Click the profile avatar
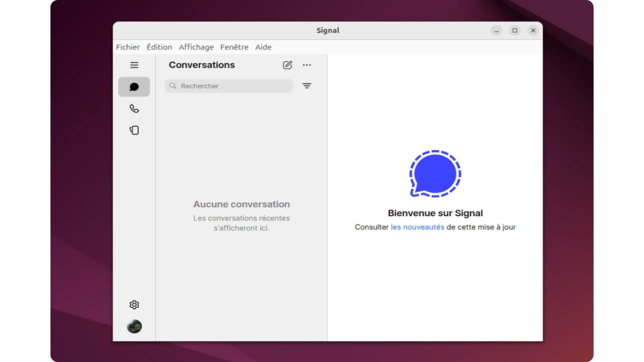The width and height of the screenshot is (644, 362). tap(134, 326)
